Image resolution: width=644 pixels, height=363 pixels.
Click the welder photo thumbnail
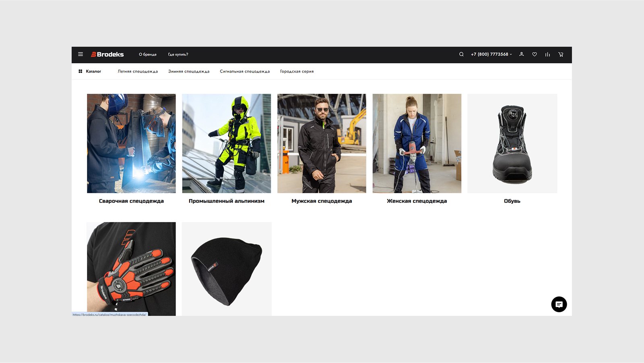[131, 143]
